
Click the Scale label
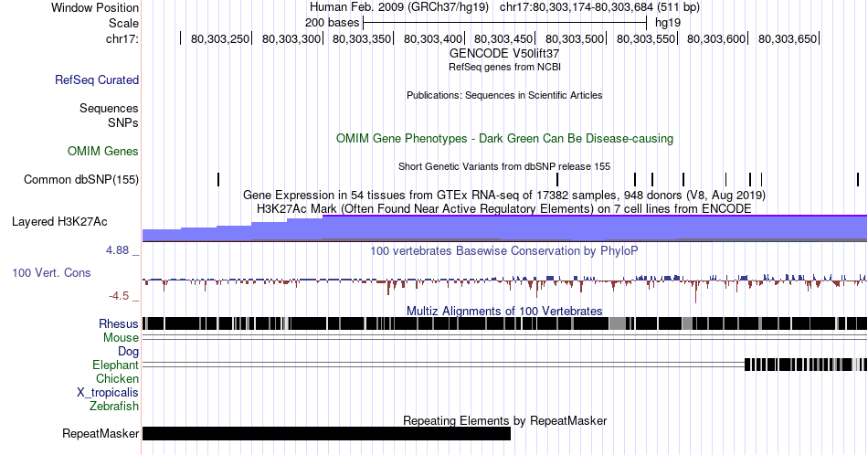(123, 23)
